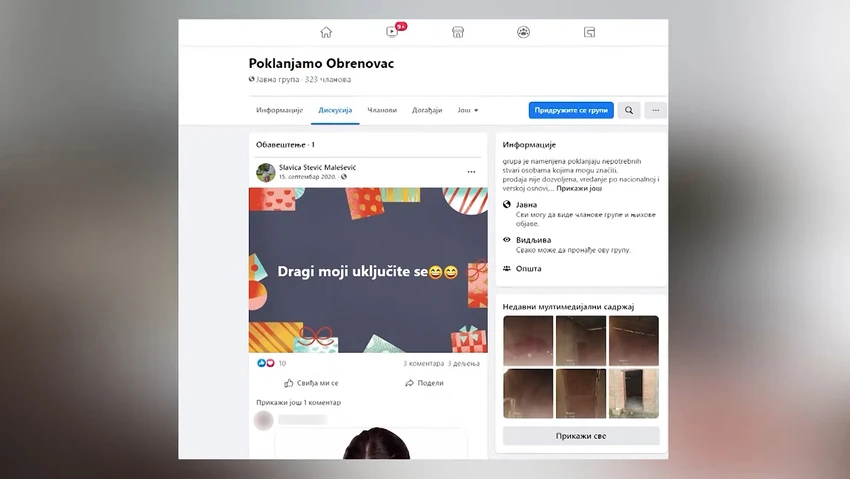Open Slavica Stević Malešević profile link
The width and height of the screenshot is (850, 479).
point(317,167)
